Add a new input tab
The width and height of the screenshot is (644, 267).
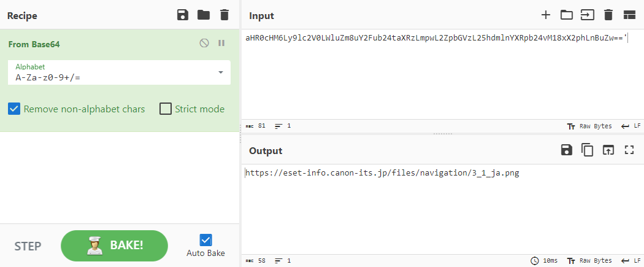coord(545,15)
